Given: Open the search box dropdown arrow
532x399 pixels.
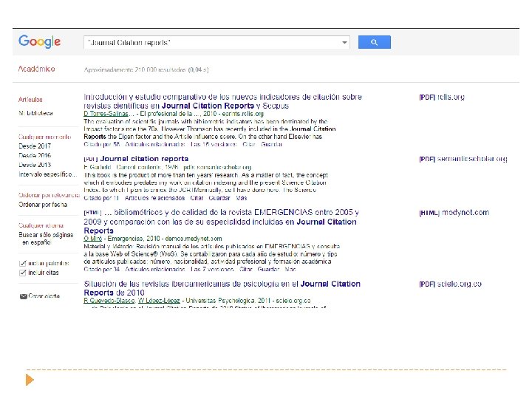Looking at the screenshot, I should pyautogui.click(x=344, y=43).
